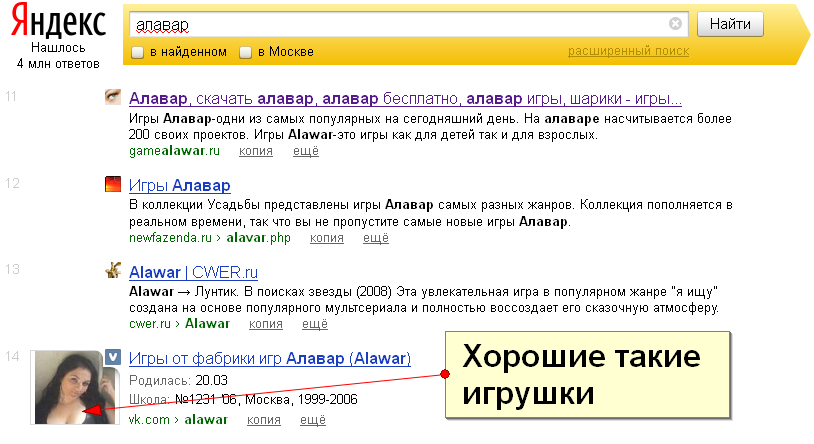Enable the "в найденном" checkbox
This screenshot has width=814, height=444.
pyautogui.click(x=137, y=52)
